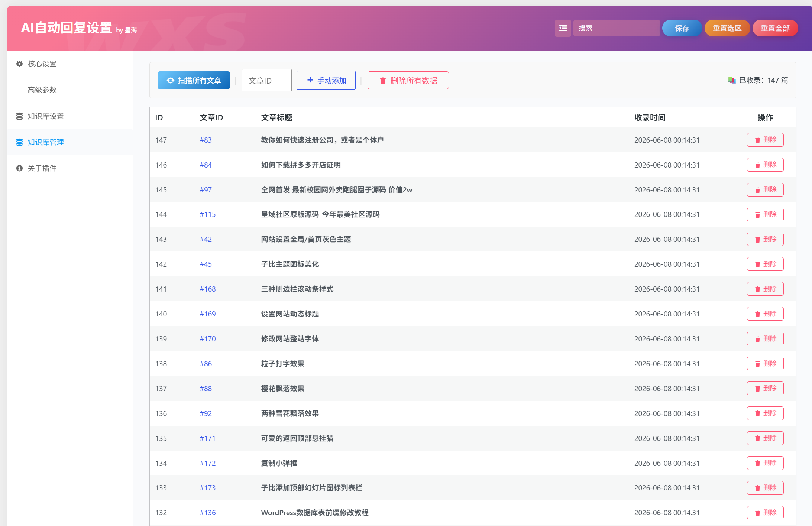Viewport: 812px width, 526px height.
Task: Click the 收录时间 column header
Action: point(650,118)
